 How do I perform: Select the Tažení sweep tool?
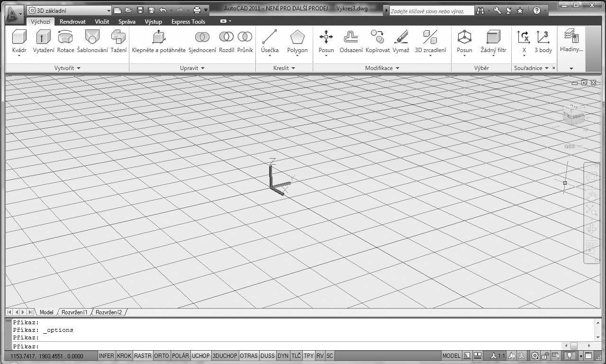click(x=118, y=42)
